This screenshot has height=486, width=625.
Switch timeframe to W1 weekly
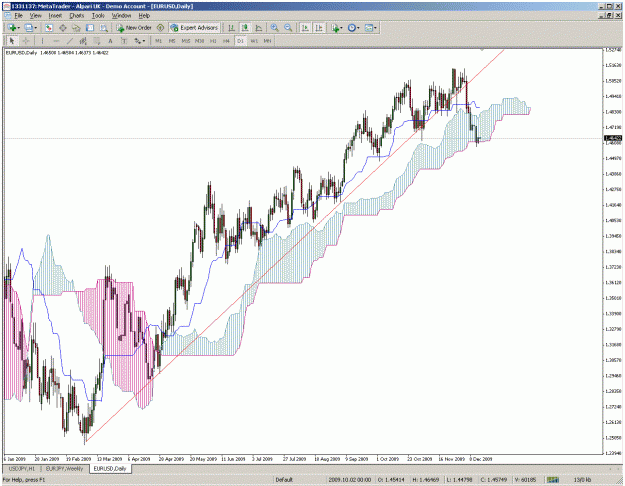pos(254,41)
